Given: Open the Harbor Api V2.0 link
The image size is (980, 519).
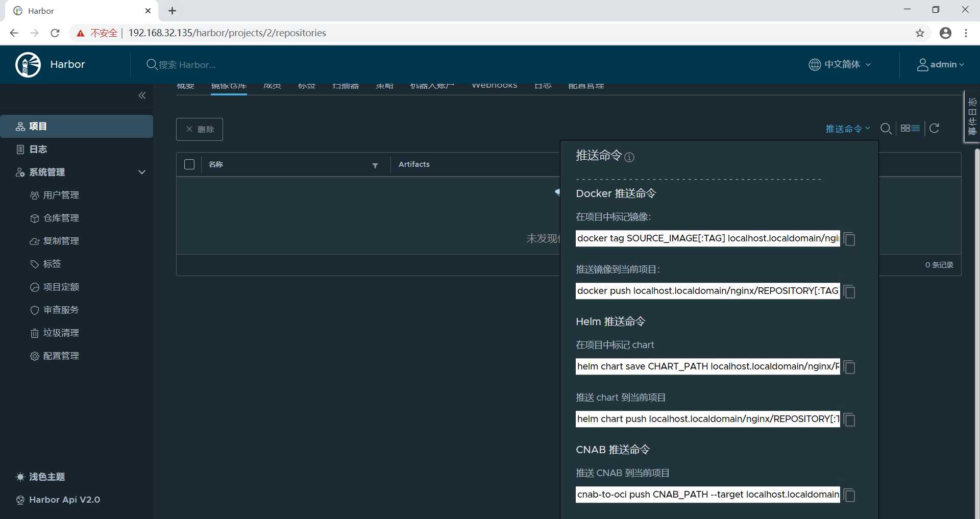Looking at the screenshot, I should coord(64,500).
